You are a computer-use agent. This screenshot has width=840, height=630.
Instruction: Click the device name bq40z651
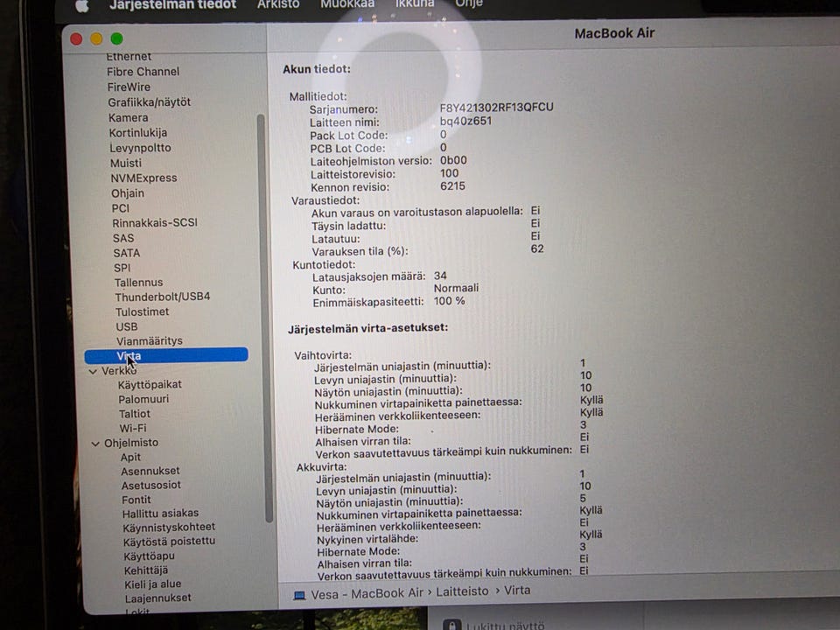point(465,121)
